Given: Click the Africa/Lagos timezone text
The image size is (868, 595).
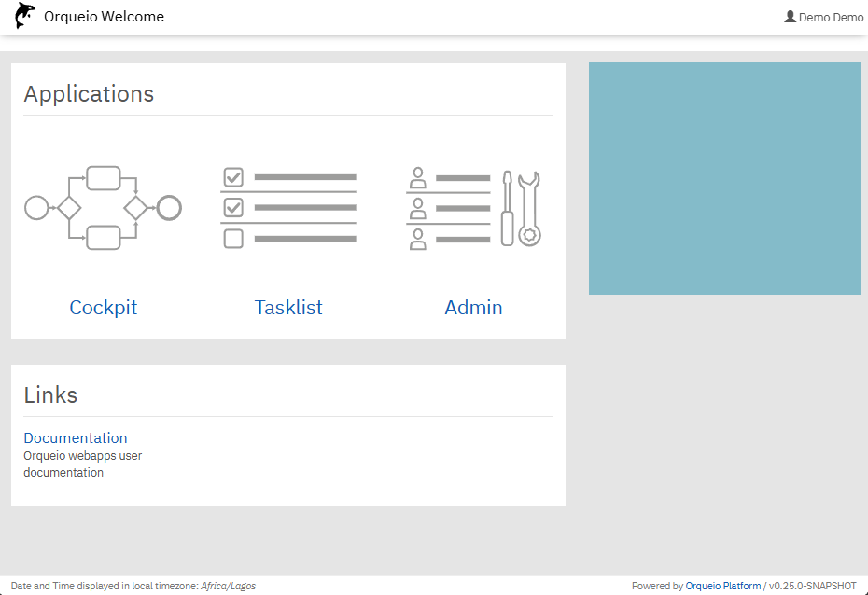Looking at the screenshot, I should coord(228,586).
